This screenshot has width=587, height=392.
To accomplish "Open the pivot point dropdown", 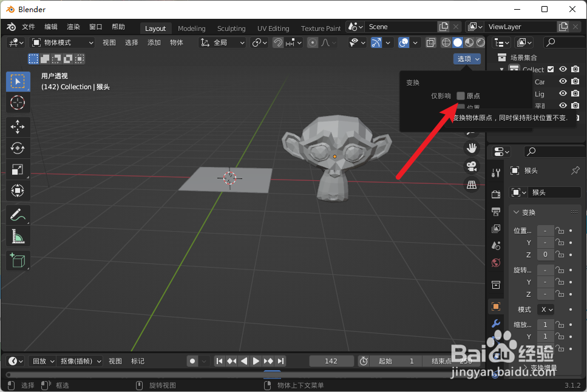I will (x=259, y=42).
